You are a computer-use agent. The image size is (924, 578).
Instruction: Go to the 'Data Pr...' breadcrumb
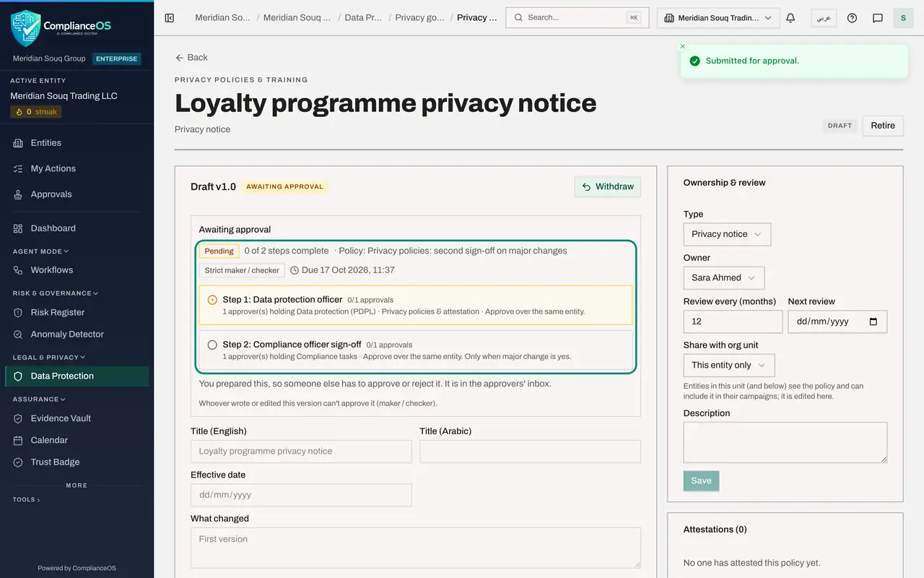(363, 17)
